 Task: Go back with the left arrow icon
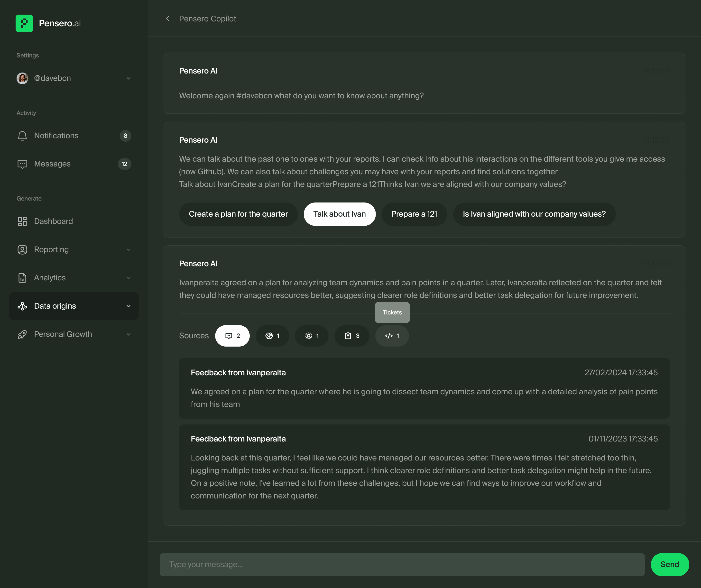click(x=167, y=19)
